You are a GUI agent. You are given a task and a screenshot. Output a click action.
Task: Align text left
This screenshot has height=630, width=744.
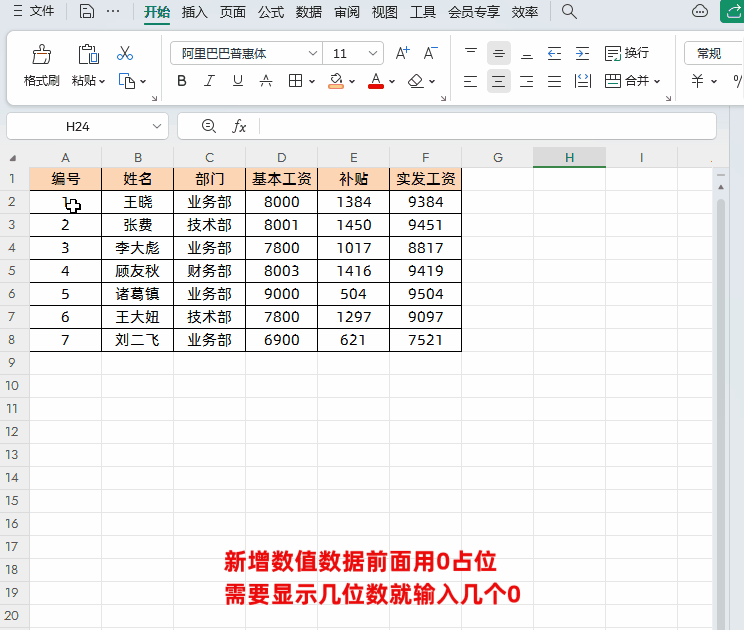(x=470, y=81)
